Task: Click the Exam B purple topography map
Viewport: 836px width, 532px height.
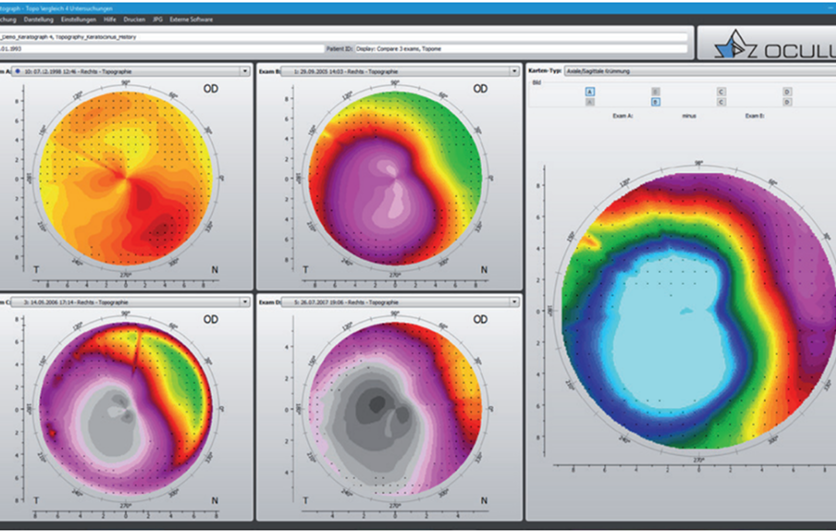Action: pyautogui.click(x=395, y=178)
